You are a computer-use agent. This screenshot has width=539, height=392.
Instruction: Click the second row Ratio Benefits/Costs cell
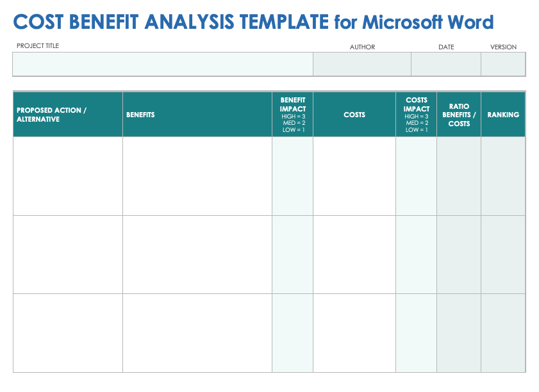(459, 254)
